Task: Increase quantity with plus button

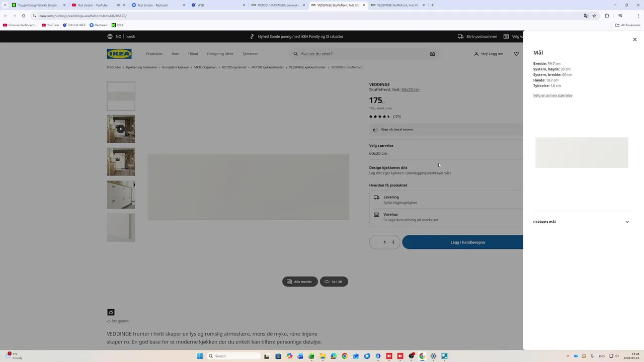Action: point(393,242)
